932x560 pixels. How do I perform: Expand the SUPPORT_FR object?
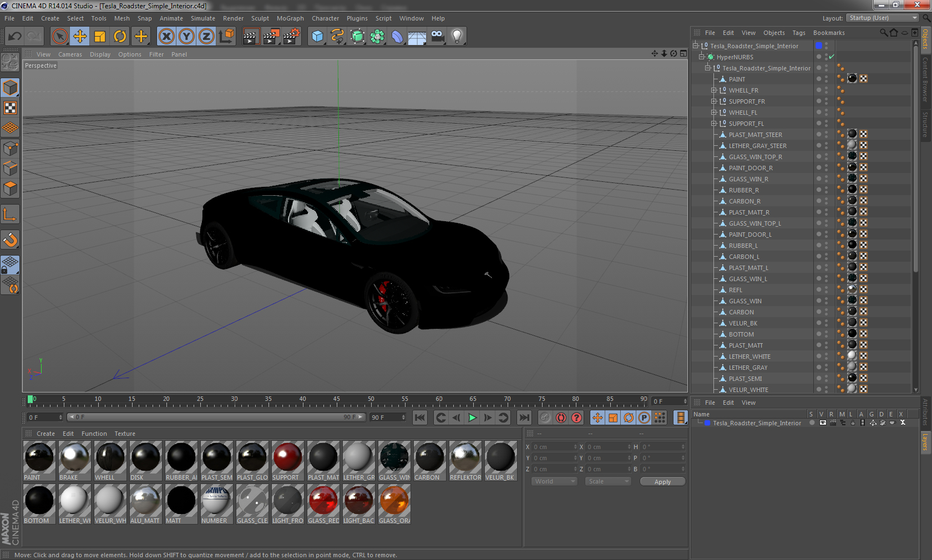pyautogui.click(x=714, y=101)
